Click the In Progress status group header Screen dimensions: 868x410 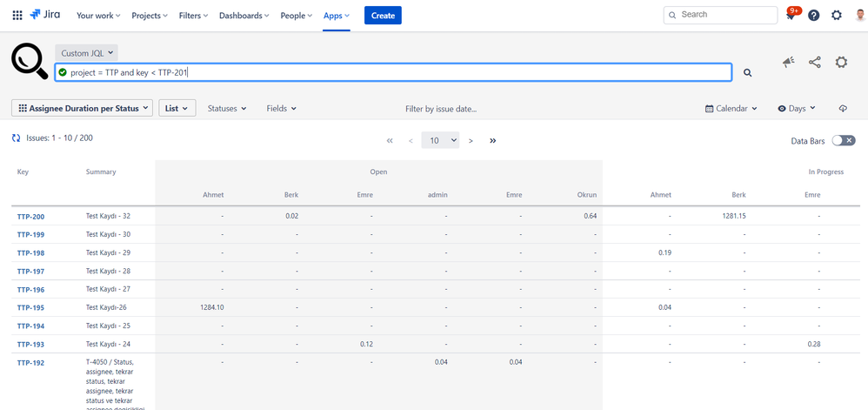click(x=826, y=171)
